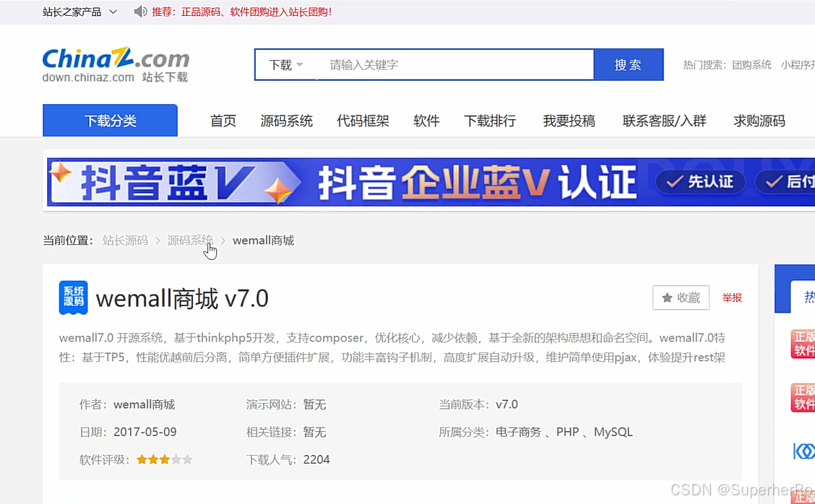Viewport: 815px width, 504px height.
Task: Open 联系客服/入群 navigation item
Action: pyautogui.click(x=664, y=121)
